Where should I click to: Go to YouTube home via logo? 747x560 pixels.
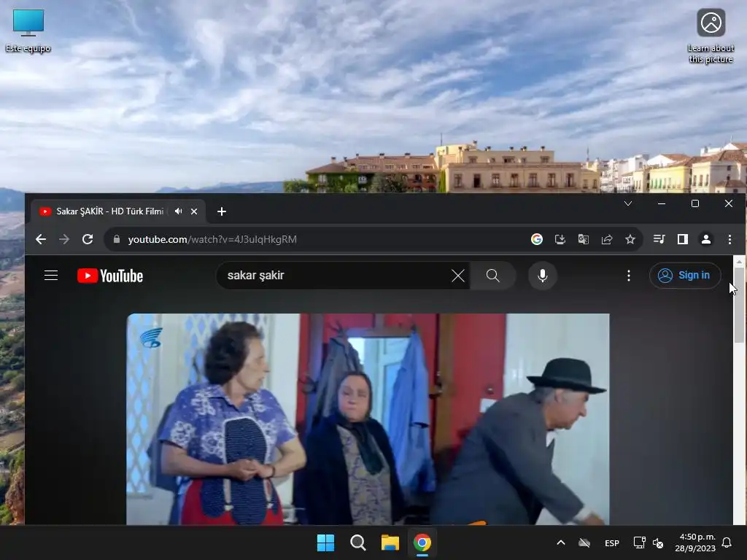click(x=110, y=276)
